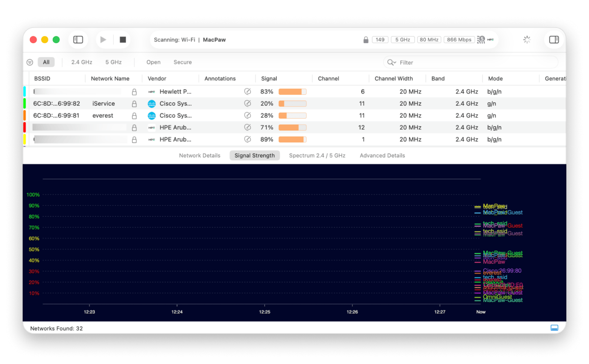
Task: Sort by Vendor column
Action: 157,79
